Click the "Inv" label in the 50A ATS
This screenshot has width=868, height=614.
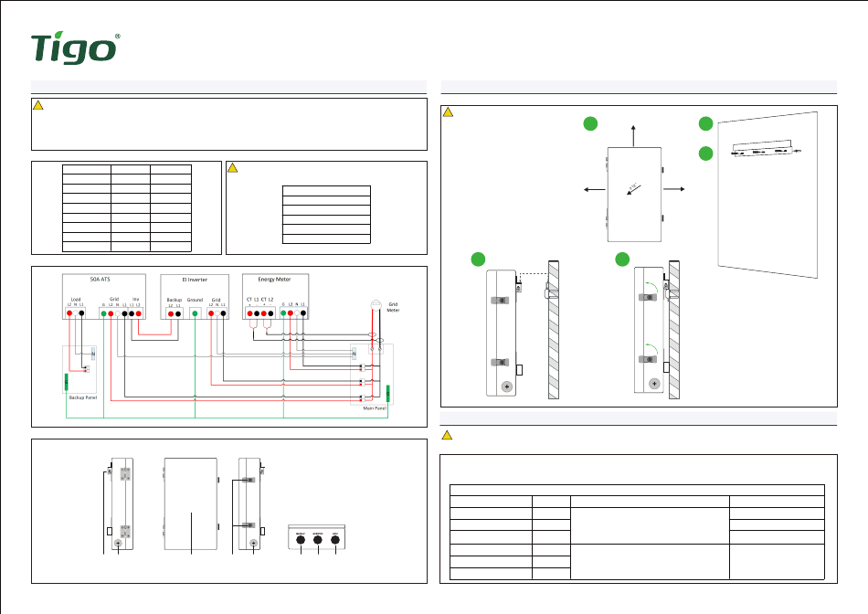(x=135, y=299)
